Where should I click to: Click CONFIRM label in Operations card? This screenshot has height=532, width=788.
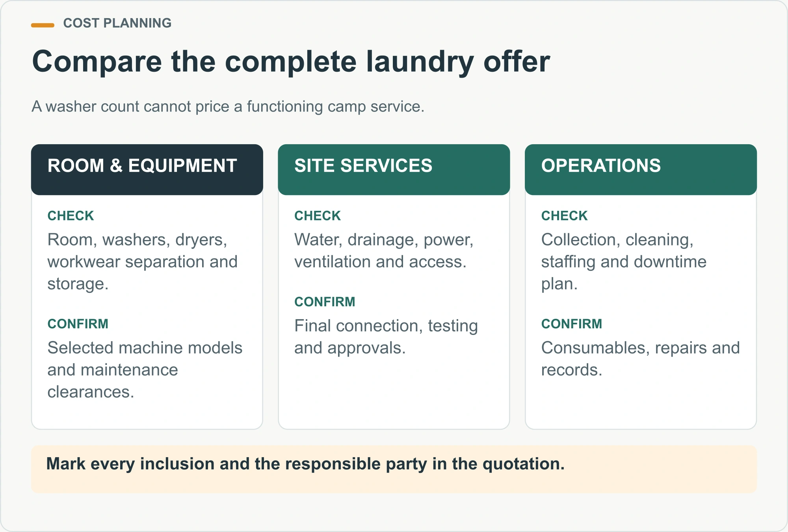click(x=571, y=324)
